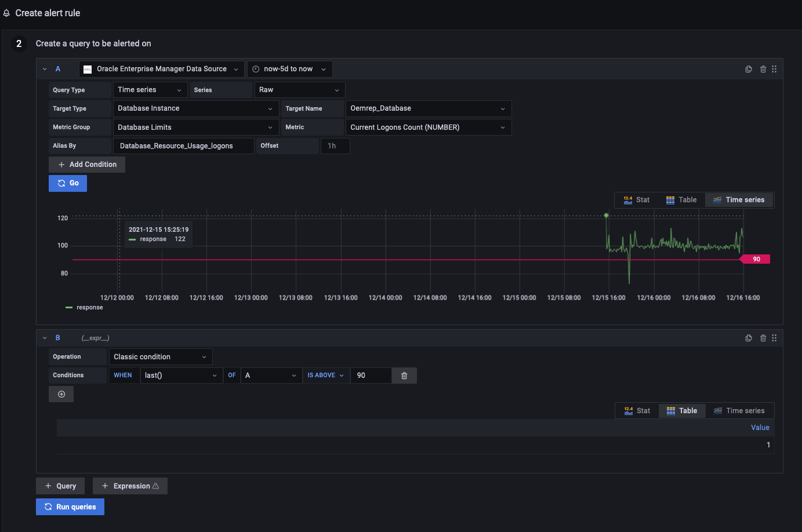Remove expression B via the trash icon
The image size is (802, 532).
click(x=763, y=338)
